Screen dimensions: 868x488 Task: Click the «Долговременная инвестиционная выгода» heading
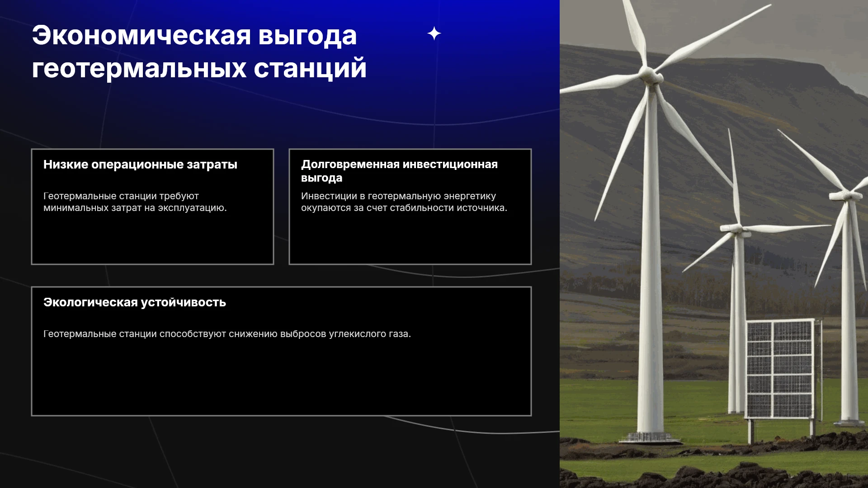click(x=399, y=171)
